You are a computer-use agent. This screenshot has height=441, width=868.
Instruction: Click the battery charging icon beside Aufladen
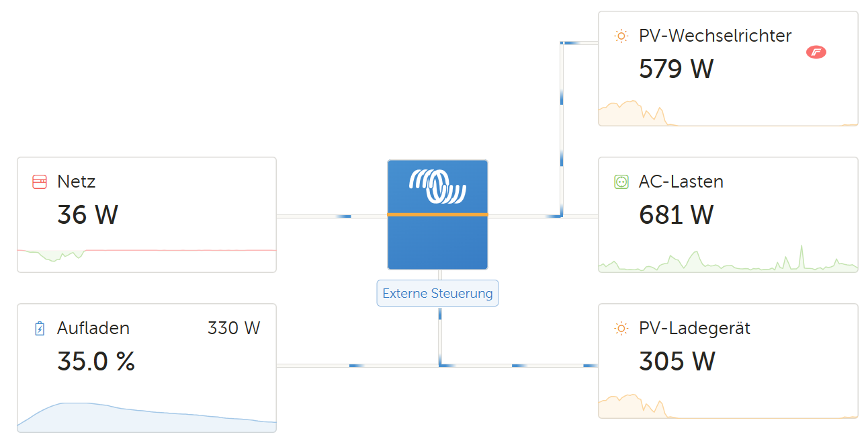click(40, 329)
